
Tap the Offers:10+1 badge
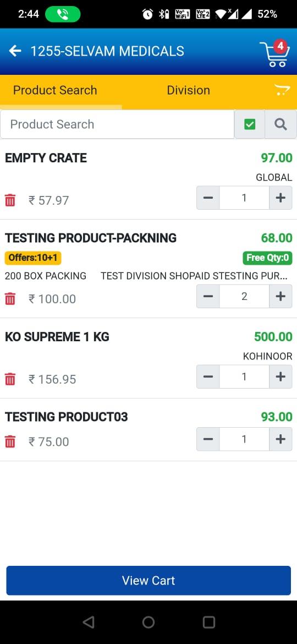pos(33,258)
